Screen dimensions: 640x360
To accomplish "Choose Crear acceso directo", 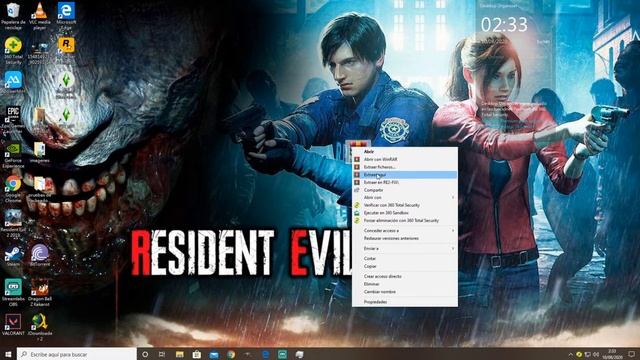I will 404,276.
